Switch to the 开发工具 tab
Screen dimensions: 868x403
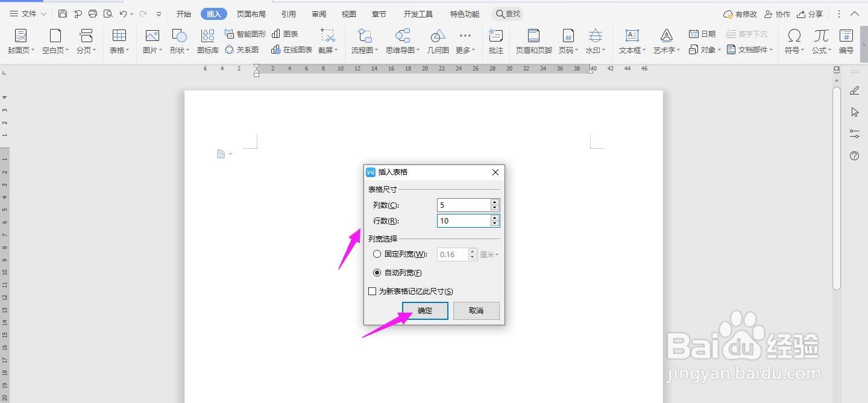click(x=418, y=14)
